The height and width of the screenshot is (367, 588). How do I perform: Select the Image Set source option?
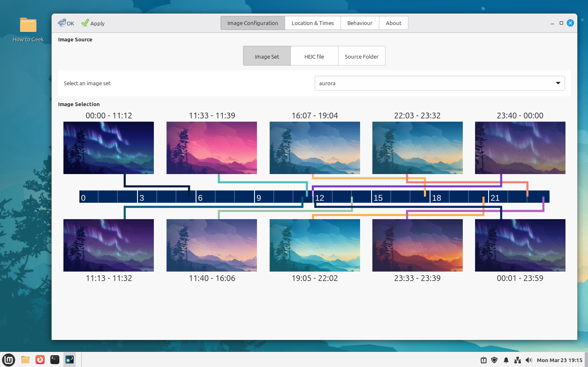(267, 56)
